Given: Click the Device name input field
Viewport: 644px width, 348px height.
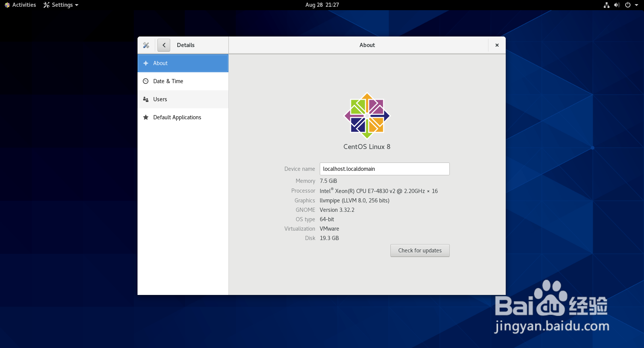Looking at the screenshot, I should [384, 169].
